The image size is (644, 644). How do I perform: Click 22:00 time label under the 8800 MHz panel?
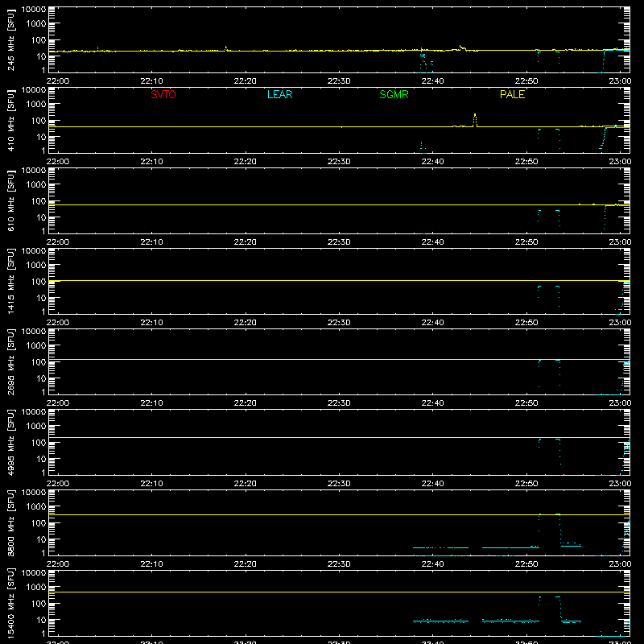58,564
